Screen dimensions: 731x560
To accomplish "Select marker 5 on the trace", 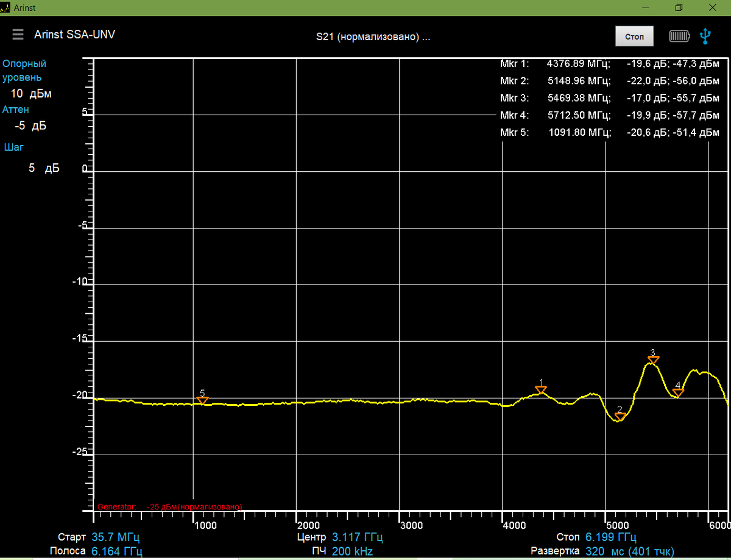I will [x=203, y=401].
